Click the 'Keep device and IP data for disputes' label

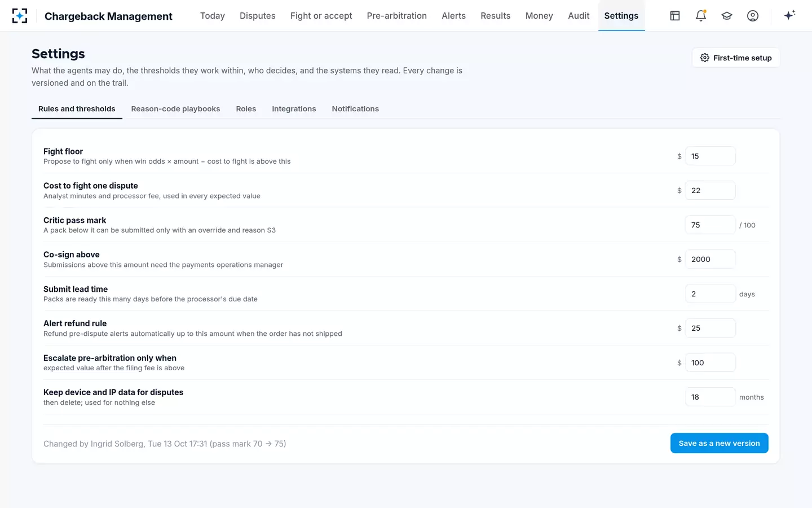click(x=113, y=392)
